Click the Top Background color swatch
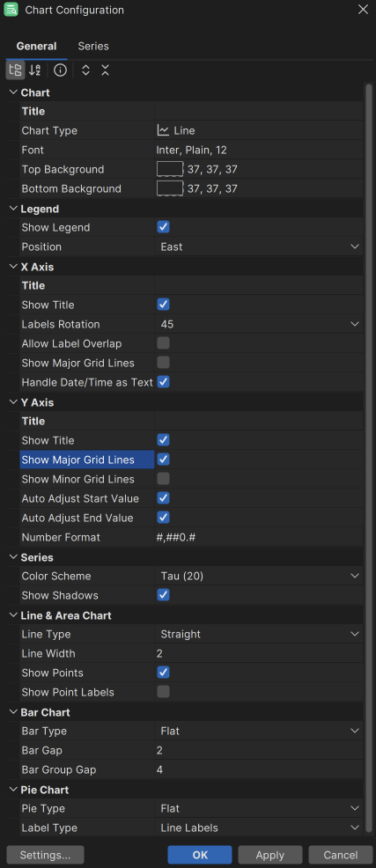 tap(170, 169)
